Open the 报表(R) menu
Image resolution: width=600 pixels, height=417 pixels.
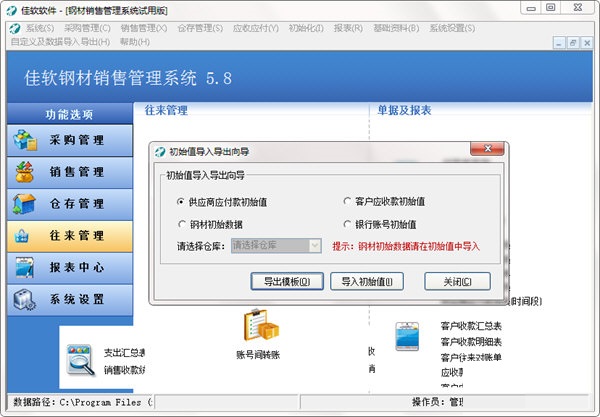pyautogui.click(x=348, y=28)
